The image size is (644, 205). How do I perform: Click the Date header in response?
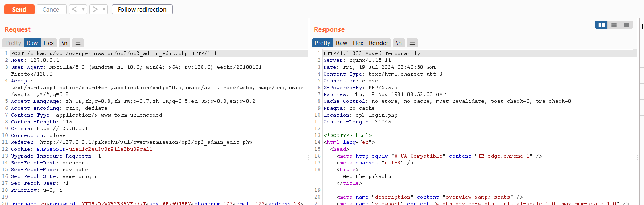tap(380, 67)
